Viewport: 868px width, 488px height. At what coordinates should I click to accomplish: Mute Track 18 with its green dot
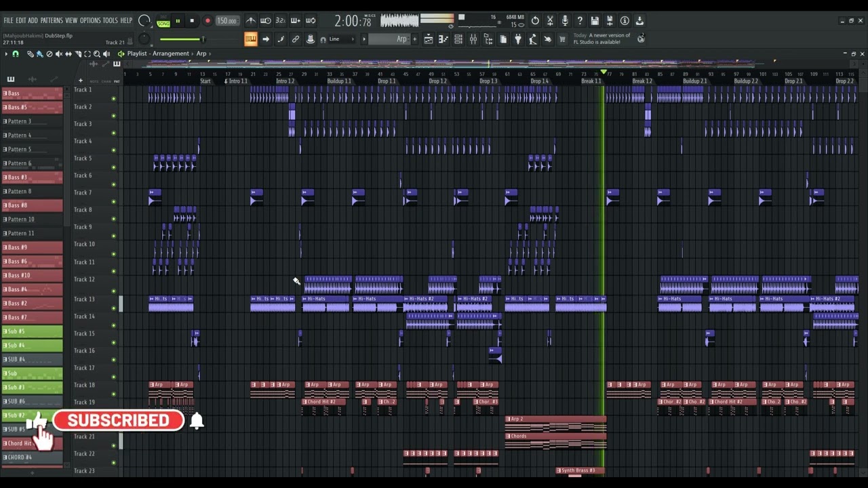coord(113,394)
